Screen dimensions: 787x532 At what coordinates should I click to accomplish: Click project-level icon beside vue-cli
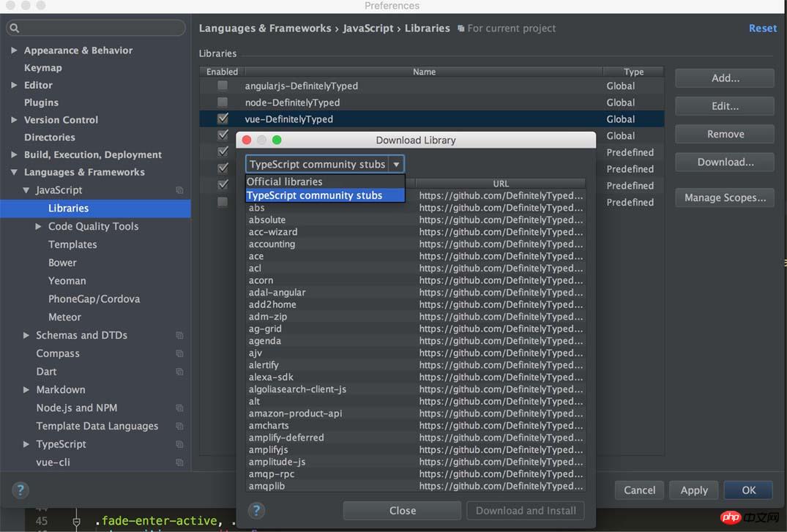179,462
